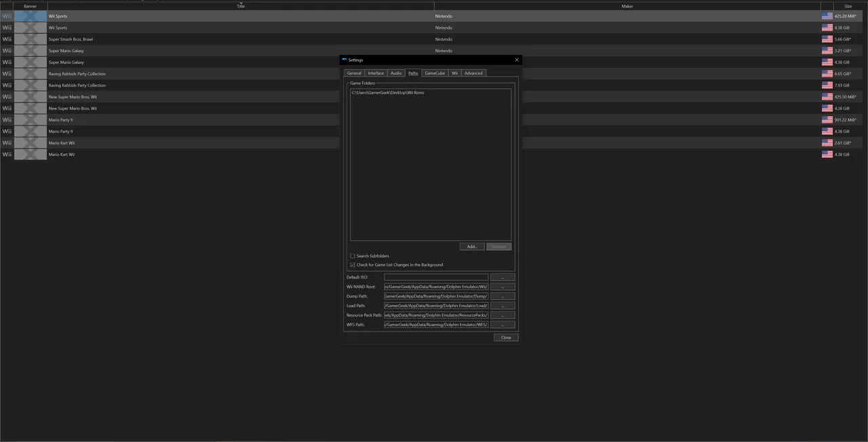Click the 5.66 GiB size value
Viewport: 868px width, 442px height.
[x=843, y=39]
